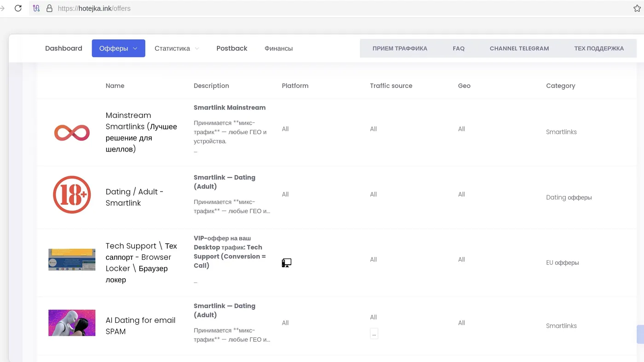Expand the Офферы dropdown chevron
This screenshot has width=644, height=362.
click(135, 48)
